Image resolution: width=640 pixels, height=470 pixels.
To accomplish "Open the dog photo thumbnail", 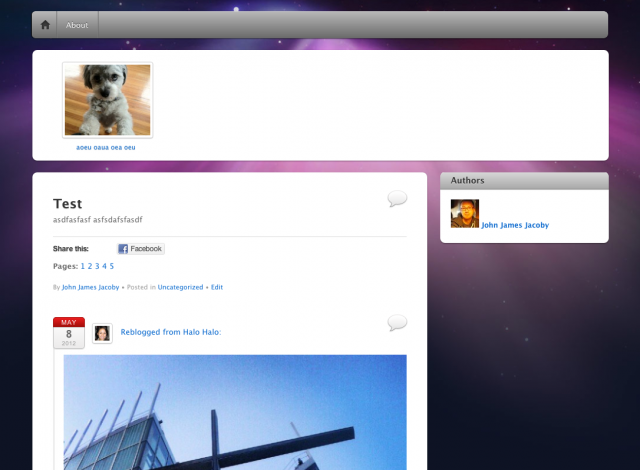I will pyautogui.click(x=107, y=100).
